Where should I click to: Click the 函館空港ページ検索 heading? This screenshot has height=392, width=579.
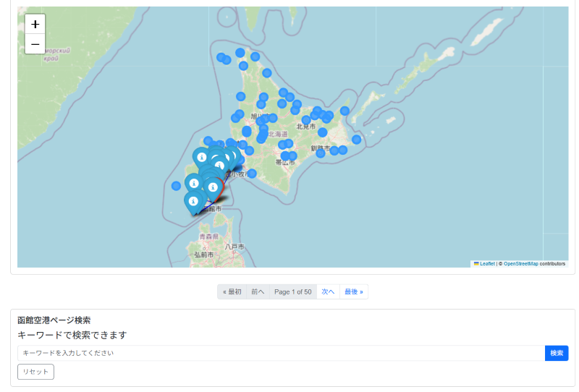point(54,320)
